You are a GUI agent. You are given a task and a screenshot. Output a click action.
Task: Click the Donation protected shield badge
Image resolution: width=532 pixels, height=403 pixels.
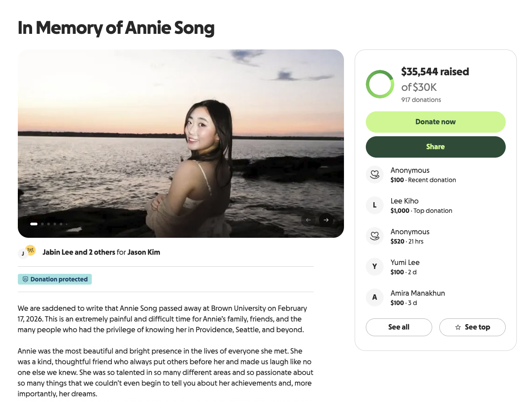point(55,279)
